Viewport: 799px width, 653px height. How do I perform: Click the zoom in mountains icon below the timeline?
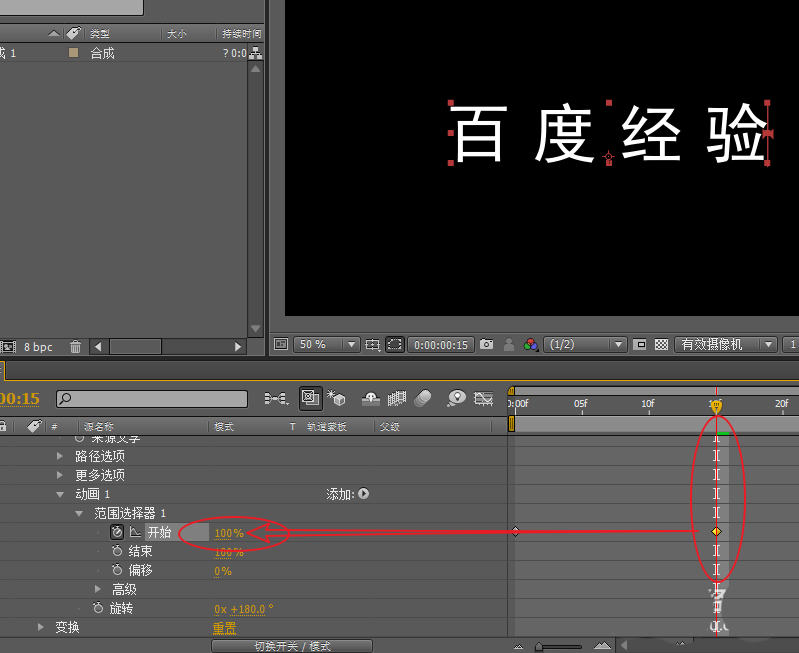coord(602,646)
